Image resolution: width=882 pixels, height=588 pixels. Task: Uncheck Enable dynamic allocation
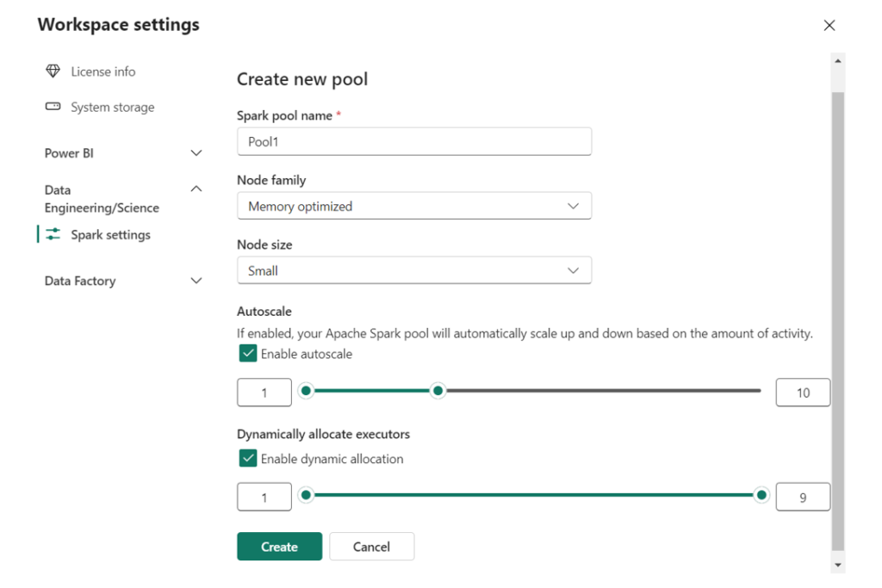click(247, 458)
